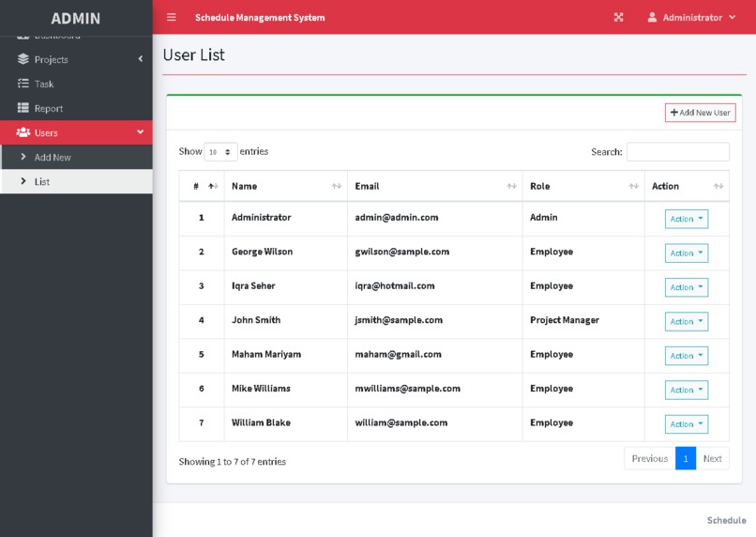Click the Report table icon in sidebar
This screenshot has width=756, height=537.
click(x=23, y=108)
